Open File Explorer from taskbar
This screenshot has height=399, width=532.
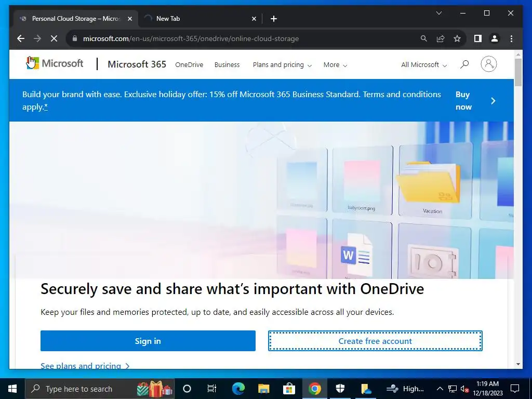click(263, 389)
